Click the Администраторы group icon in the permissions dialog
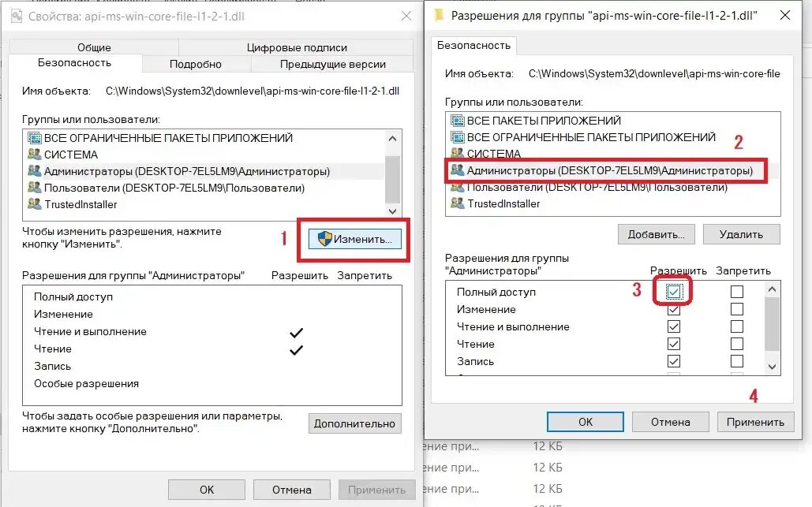Viewport: 812px width, 507px height. (x=457, y=170)
